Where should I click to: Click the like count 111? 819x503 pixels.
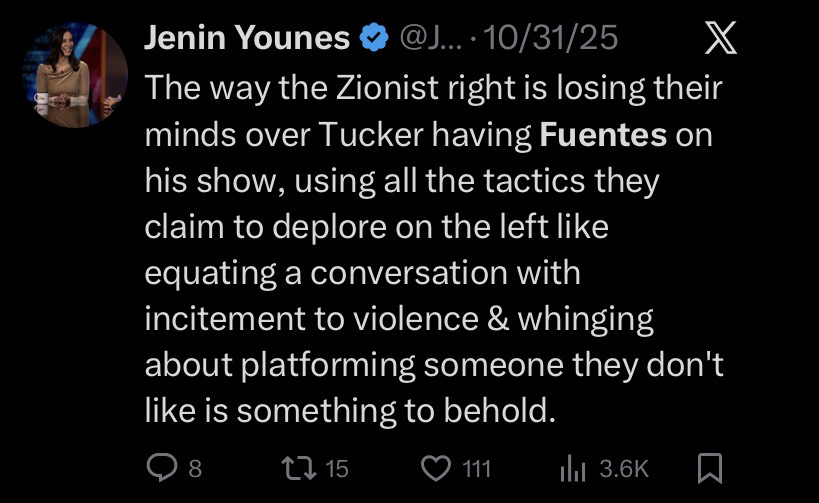(475, 468)
